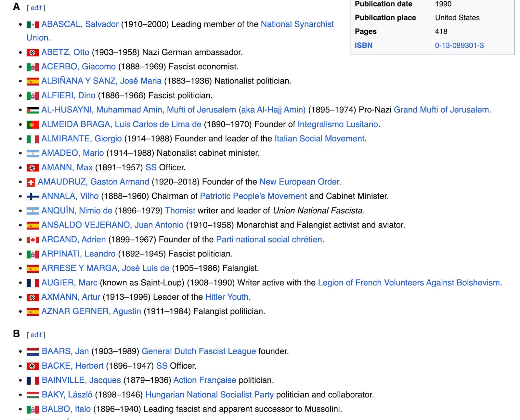Follow the Hitler Youth link
This screenshot has height=420, width=520.
tap(227, 297)
